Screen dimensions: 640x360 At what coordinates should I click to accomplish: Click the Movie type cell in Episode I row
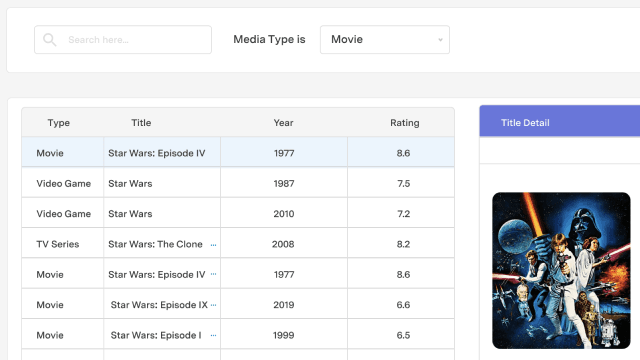(62, 334)
